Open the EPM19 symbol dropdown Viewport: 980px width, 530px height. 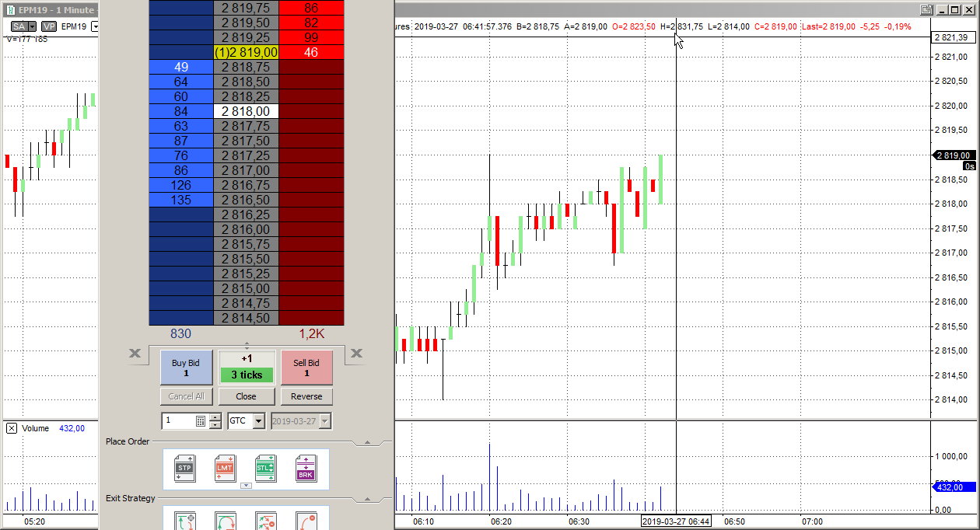point(95,26)
